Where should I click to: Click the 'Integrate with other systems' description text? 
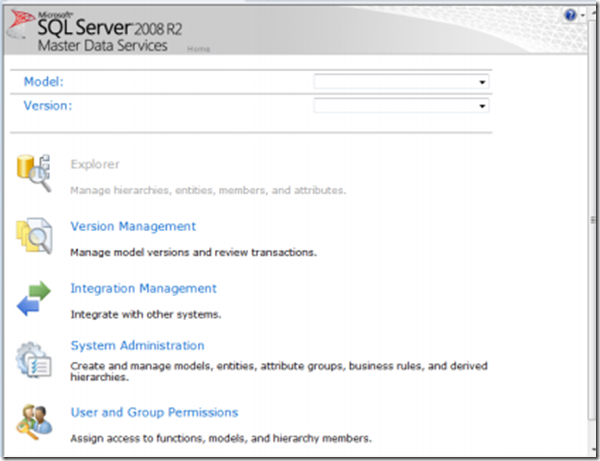[145, 314]
